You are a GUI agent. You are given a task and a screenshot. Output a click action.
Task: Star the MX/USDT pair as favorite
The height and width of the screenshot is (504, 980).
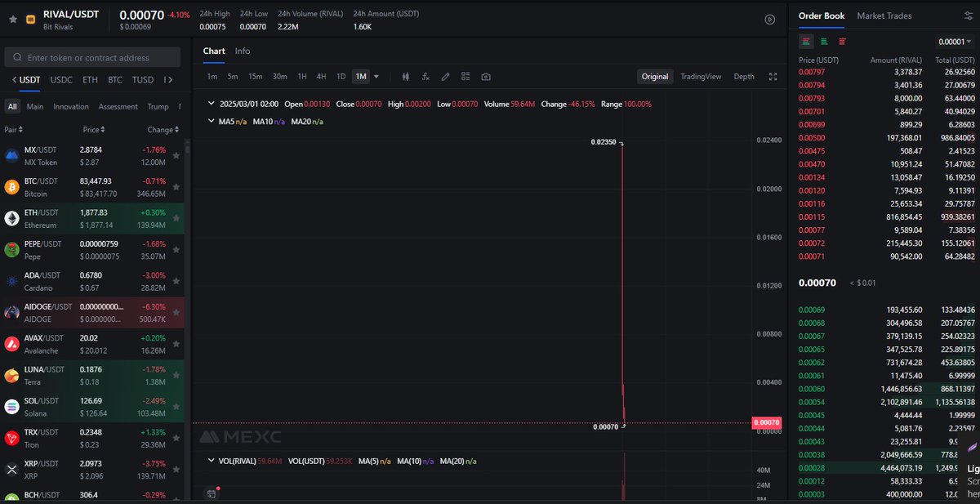coord(176,156)
